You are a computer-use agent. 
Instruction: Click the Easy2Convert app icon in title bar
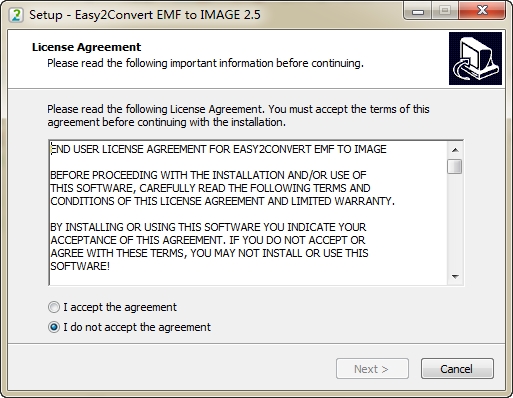coord(16,15)
